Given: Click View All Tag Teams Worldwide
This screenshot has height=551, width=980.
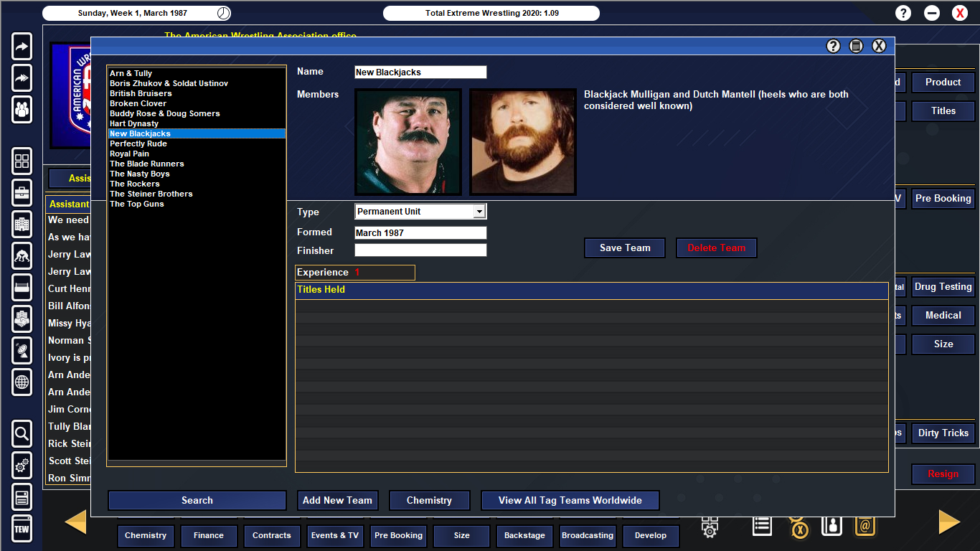Looking at the screenshot, I should point(570,500).
